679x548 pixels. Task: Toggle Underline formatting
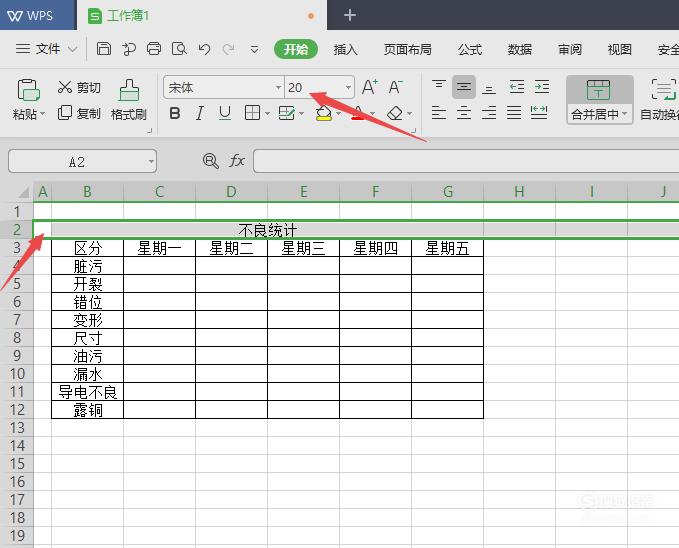pyautogui.click(x=225, y=113)
